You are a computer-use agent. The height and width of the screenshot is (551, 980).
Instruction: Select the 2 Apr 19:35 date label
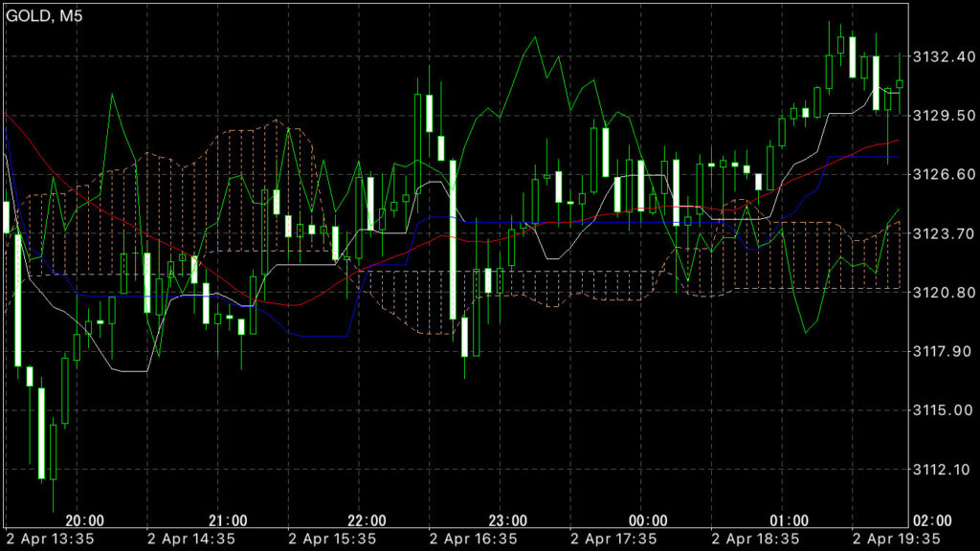click(897, 539)
